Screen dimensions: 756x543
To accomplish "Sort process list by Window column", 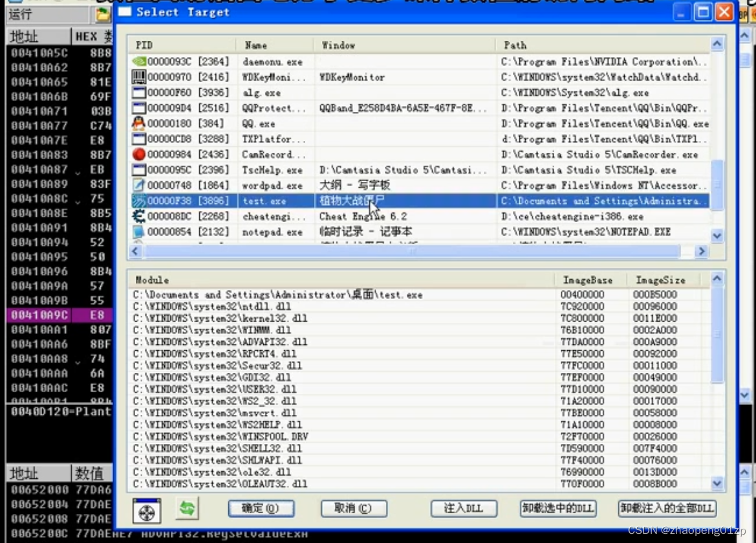I will [405, 45].
